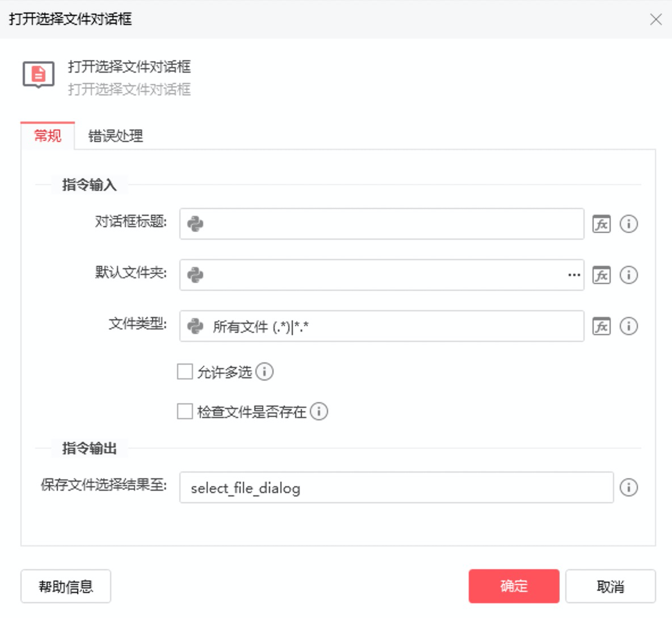
Task: Toggle Python mode icon in 文件类型 field
Action: click(195, 327)
